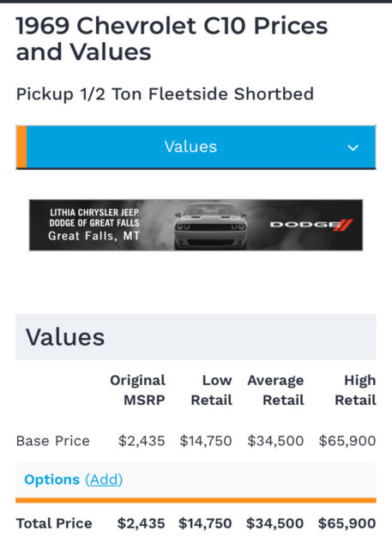Screen dimensions: 392x549
Task: Open the Options label
Action: [51, 480]
